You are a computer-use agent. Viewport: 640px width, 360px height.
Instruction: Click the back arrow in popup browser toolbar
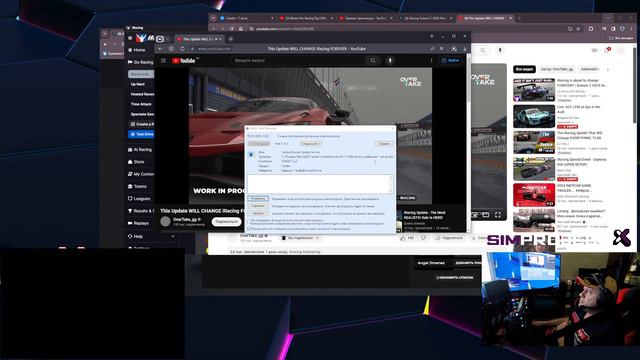click(160, 49)
